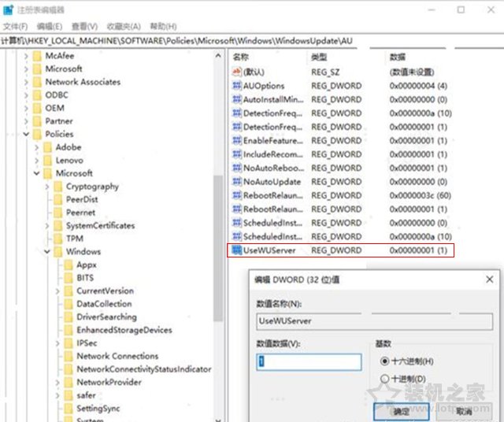Screen dimensions: 504x422
Task: Open the 文件(F) menu
Action: click(x=15, y=26)
